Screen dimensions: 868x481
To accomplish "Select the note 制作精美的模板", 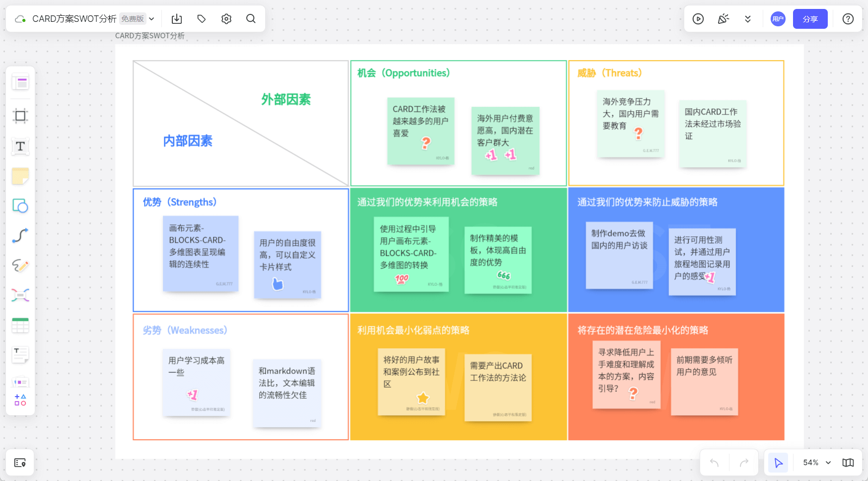I will tap(498, 260).
